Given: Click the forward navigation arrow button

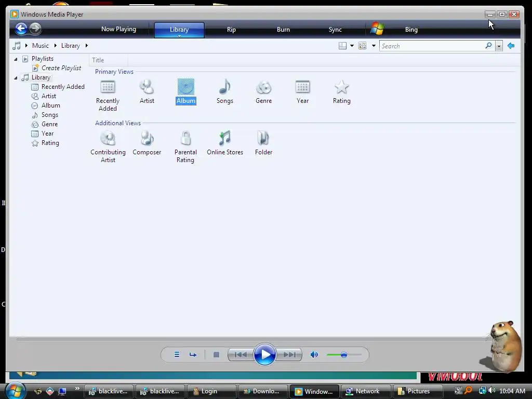Looking at the screenshot, I should (x=35, y=29).
